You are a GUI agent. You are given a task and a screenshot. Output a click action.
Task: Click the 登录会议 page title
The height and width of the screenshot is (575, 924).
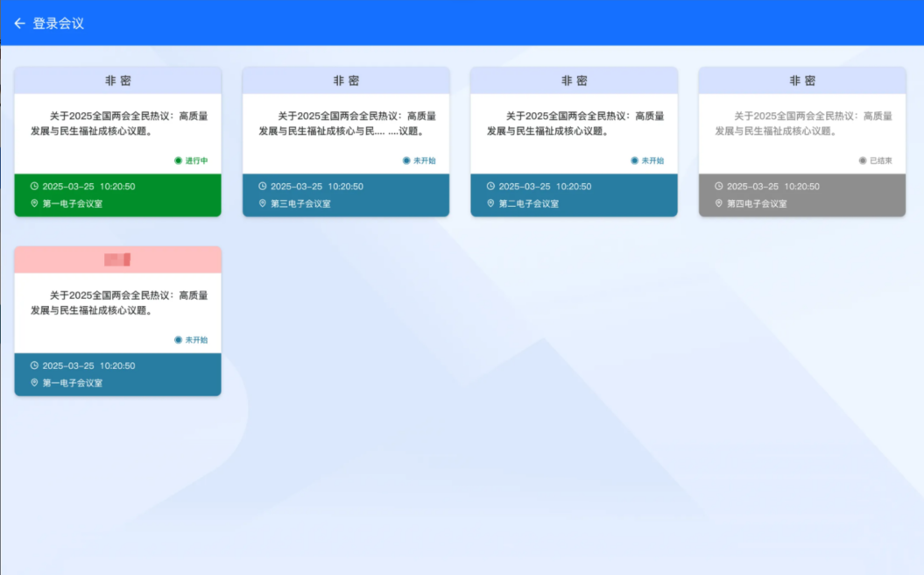tap(58, 23)
